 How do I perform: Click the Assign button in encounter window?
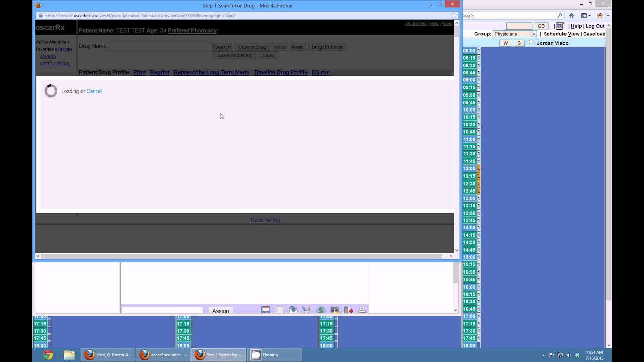coord(220,311)
